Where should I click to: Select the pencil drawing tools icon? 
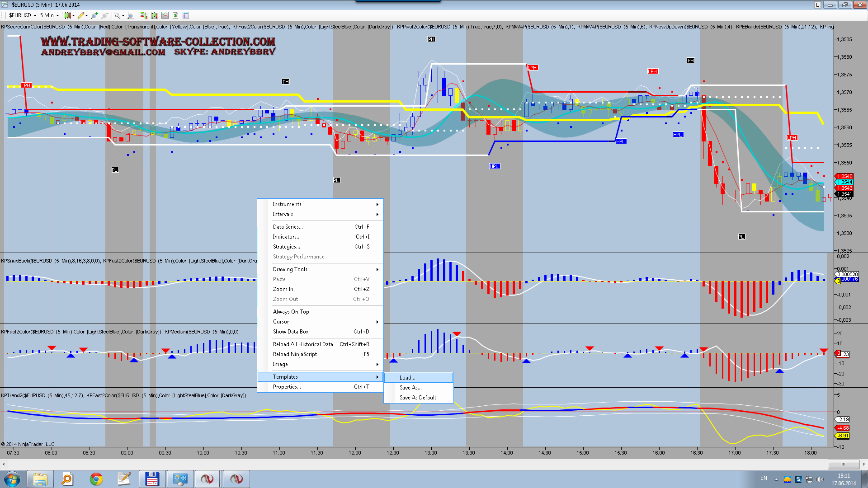81,15
